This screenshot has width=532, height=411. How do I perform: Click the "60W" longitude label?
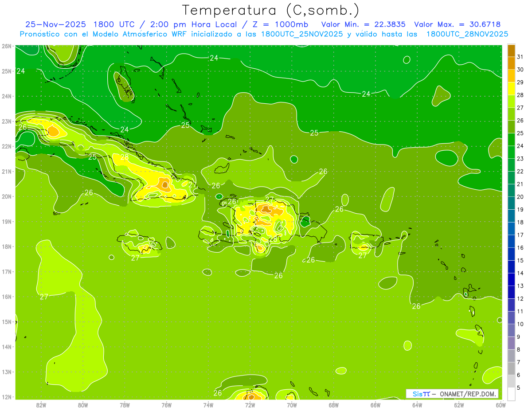coord(501,404)
